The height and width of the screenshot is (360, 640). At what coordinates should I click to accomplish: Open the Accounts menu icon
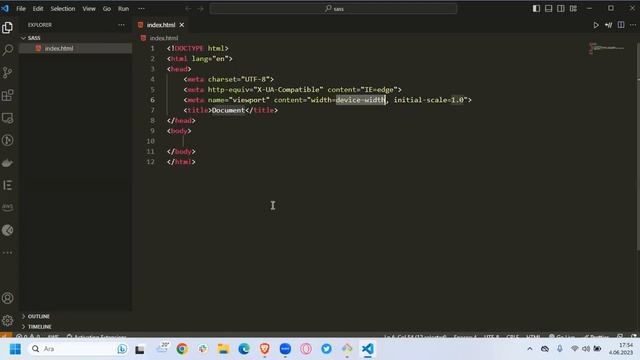7,298
